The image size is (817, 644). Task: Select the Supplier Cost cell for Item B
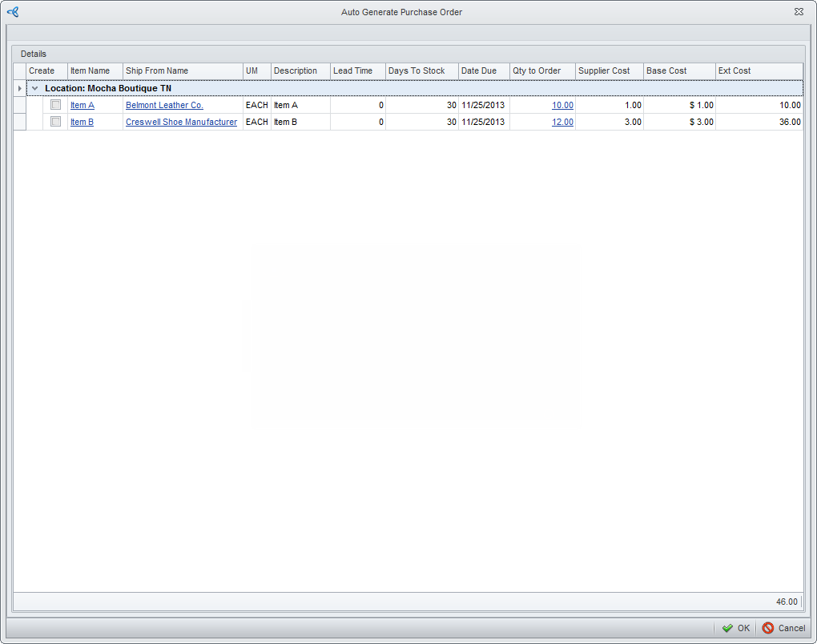pos(609,123)
